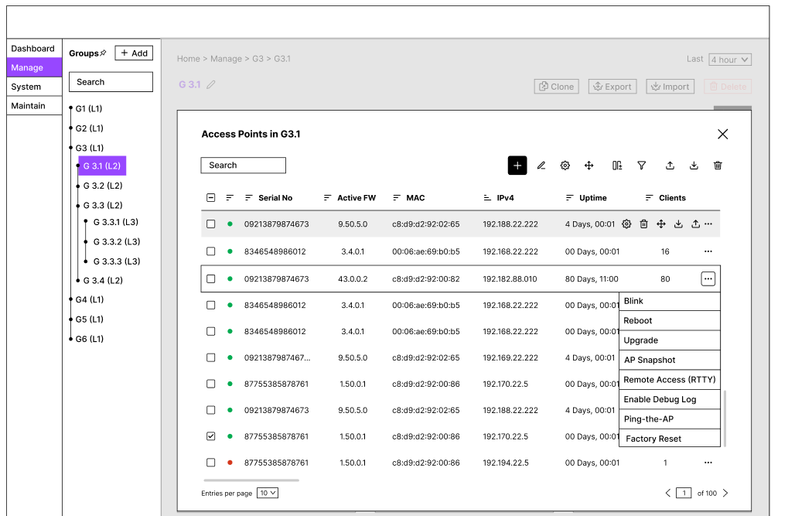The width and height of the screenshot is (812, 516).
Task: Click the pencil icon beside the G 3.1 title
Action: 211,84
